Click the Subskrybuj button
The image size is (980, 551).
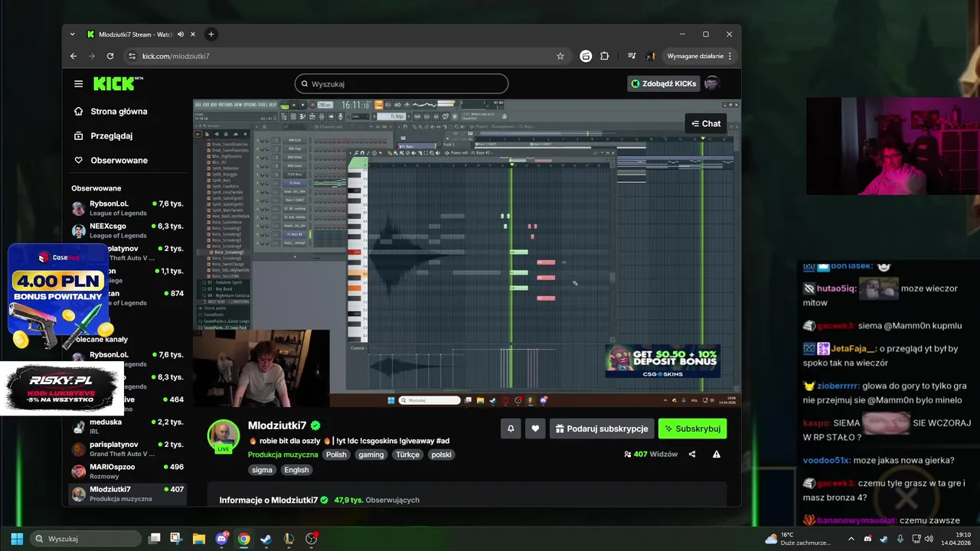(692, 429)
